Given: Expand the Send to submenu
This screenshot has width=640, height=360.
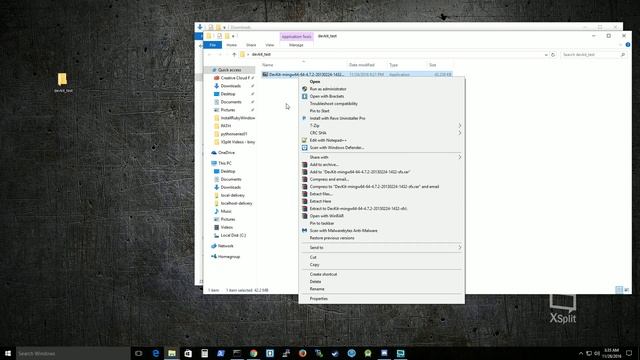Looking at the screenshot, I should click(x=382, y=248).
